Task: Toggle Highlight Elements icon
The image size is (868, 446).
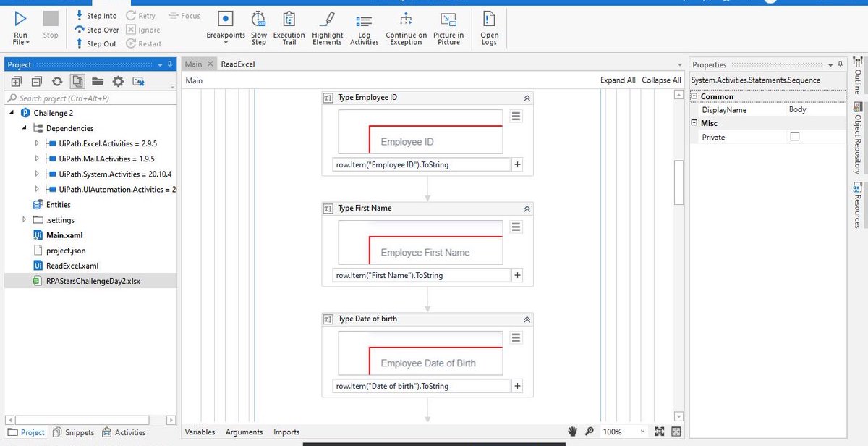Action: coord(328,19)
